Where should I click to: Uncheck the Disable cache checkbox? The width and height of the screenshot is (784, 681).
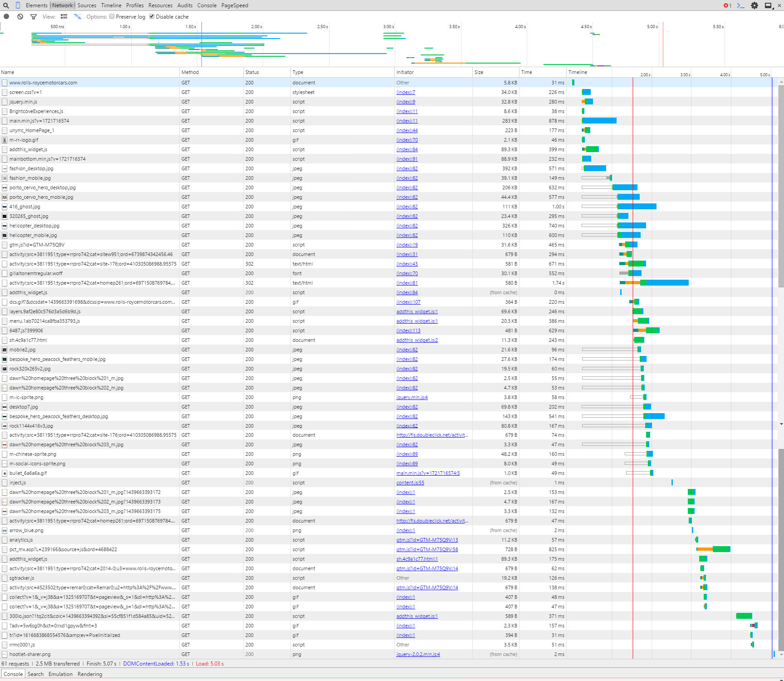[152, 16]
